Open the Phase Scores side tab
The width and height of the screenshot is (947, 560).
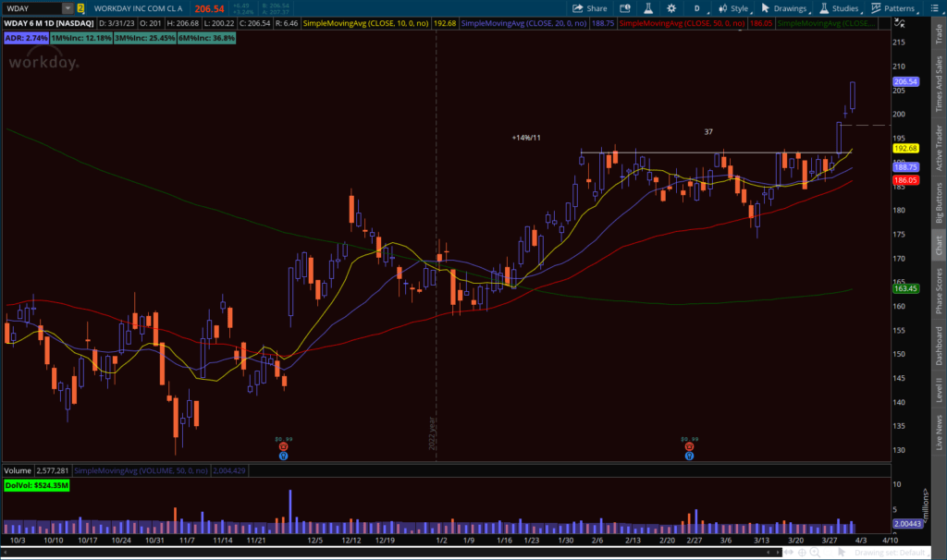pyautogui.click(x=939, y=291)
